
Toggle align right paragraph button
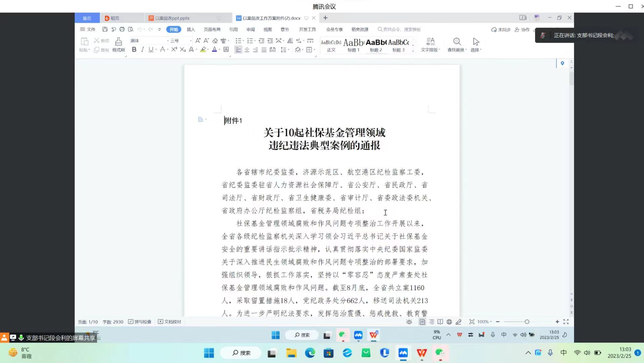tap(255, 50)
